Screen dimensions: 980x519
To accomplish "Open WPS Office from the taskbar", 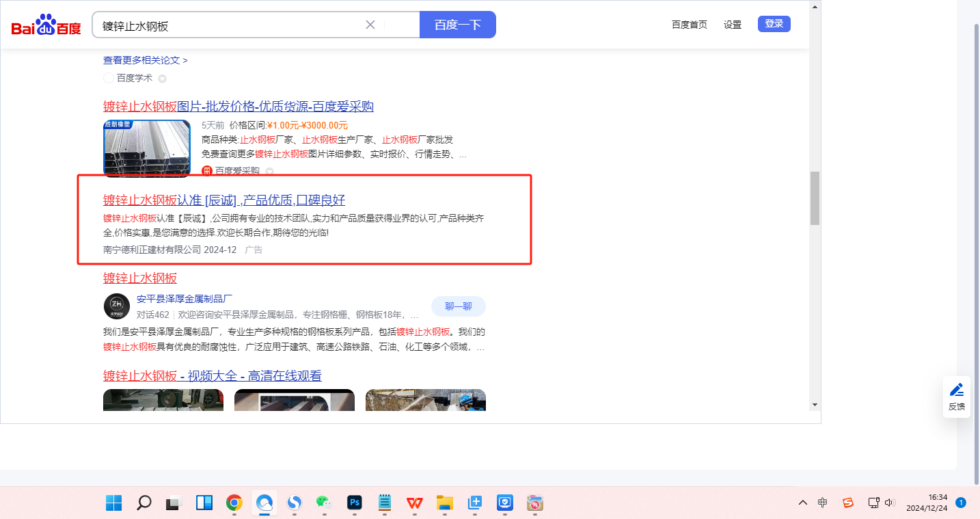I will click(415, 503).
